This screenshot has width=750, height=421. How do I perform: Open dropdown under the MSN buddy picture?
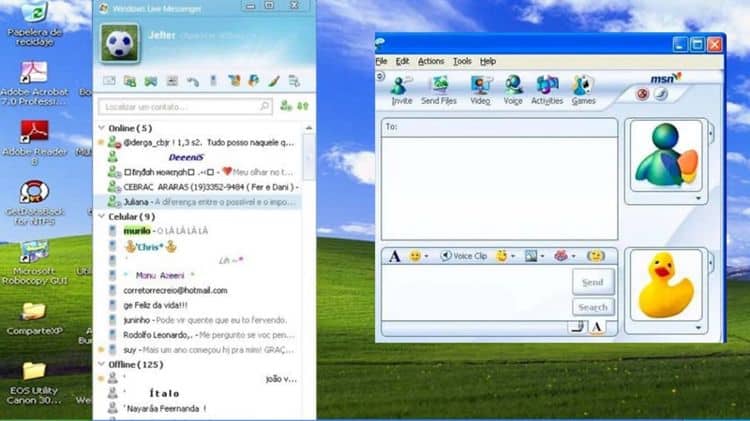698,198
